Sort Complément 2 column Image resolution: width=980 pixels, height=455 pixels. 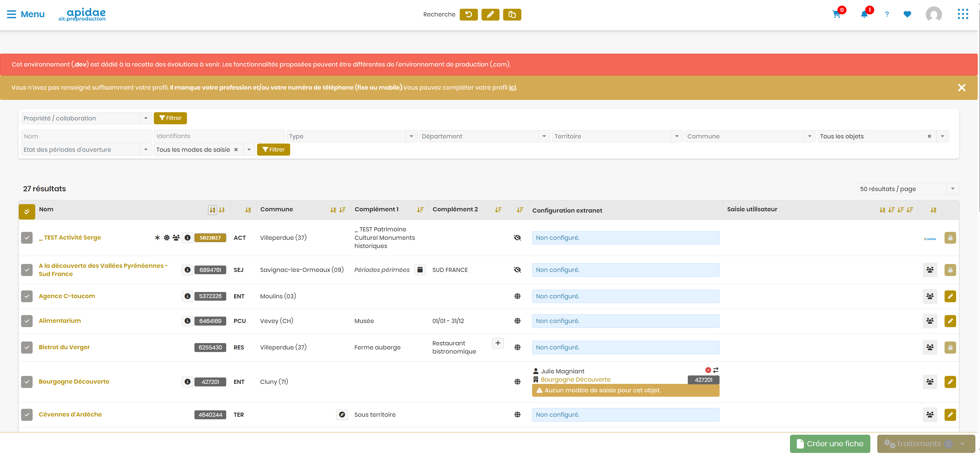pos(498,210)
